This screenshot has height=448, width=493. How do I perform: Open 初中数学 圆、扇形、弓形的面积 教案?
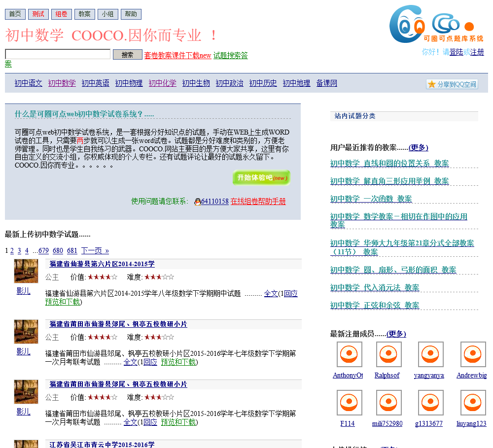393,270
